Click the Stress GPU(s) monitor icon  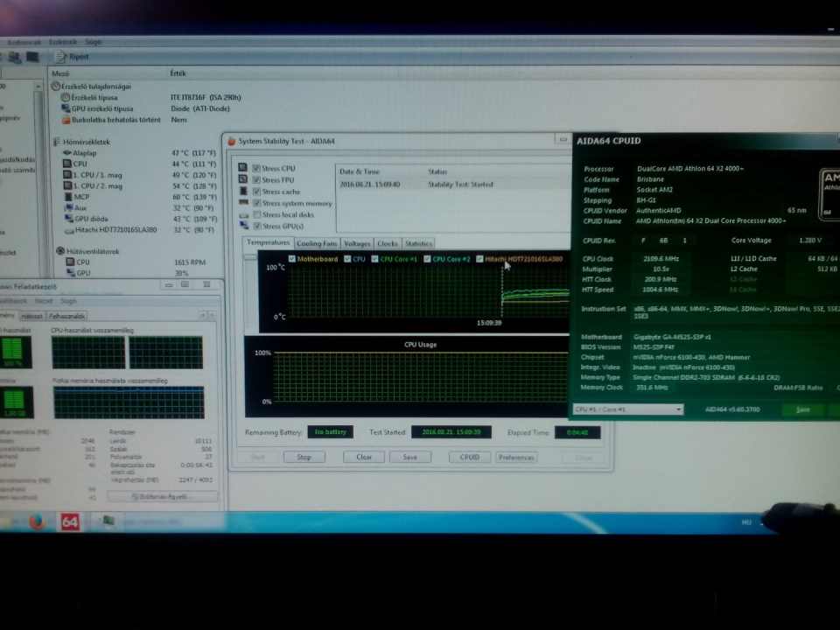click(244, 226)
